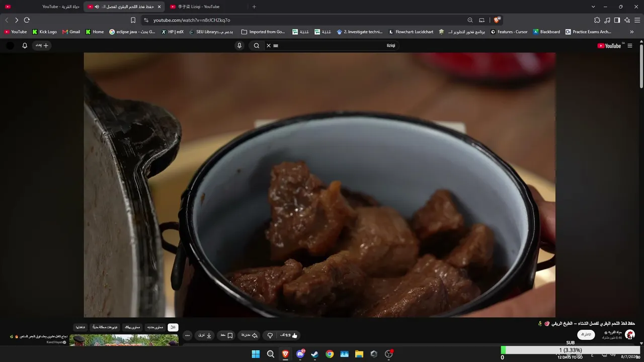Expand the tab search dropdown arrow
Screen dimensions: 644x362
pos(593,7)
